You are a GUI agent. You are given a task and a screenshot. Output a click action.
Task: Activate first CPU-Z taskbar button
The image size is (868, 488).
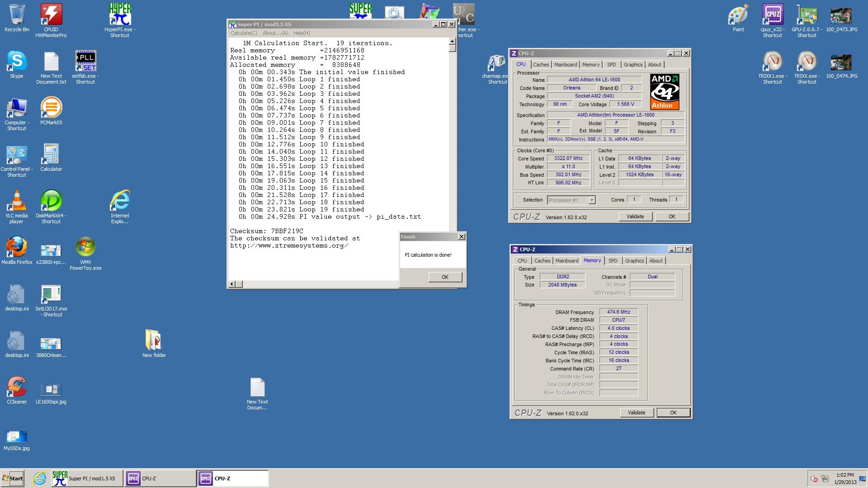[160, 479]
